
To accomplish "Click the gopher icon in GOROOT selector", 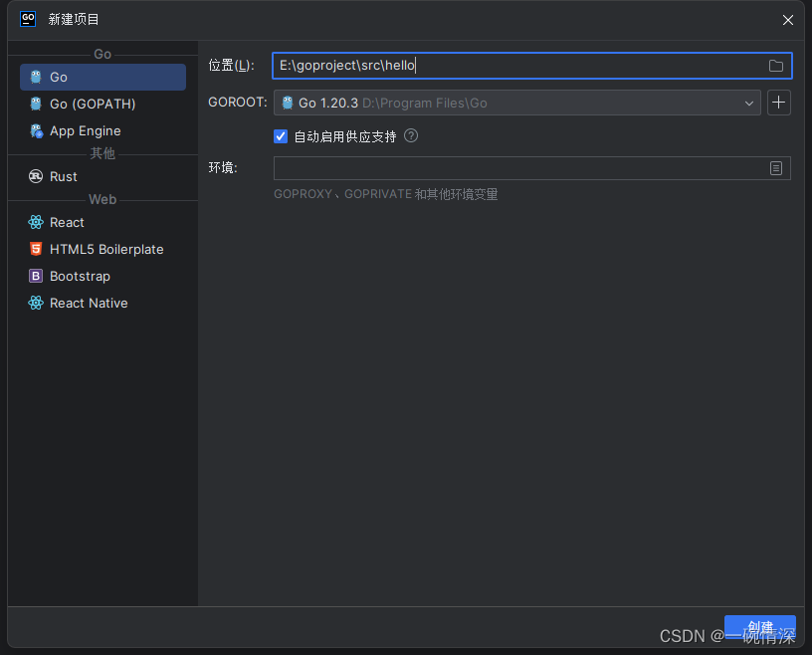I will click(x=288, y=103).
